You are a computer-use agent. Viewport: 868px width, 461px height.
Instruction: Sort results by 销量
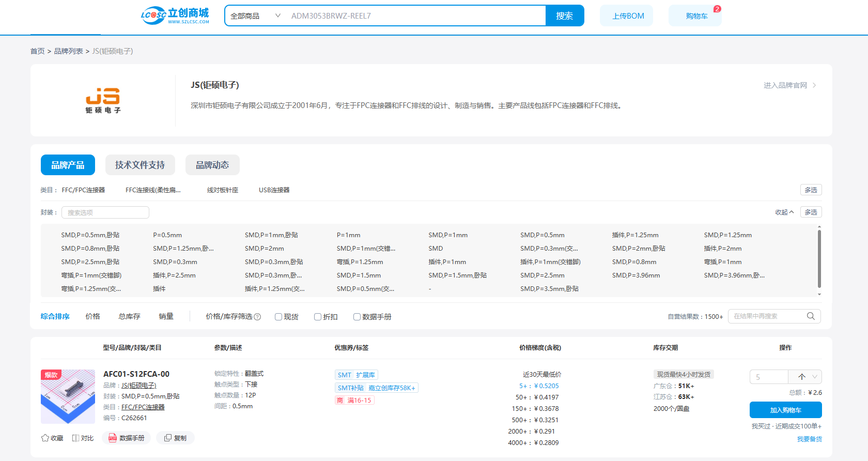pos(166,316)
